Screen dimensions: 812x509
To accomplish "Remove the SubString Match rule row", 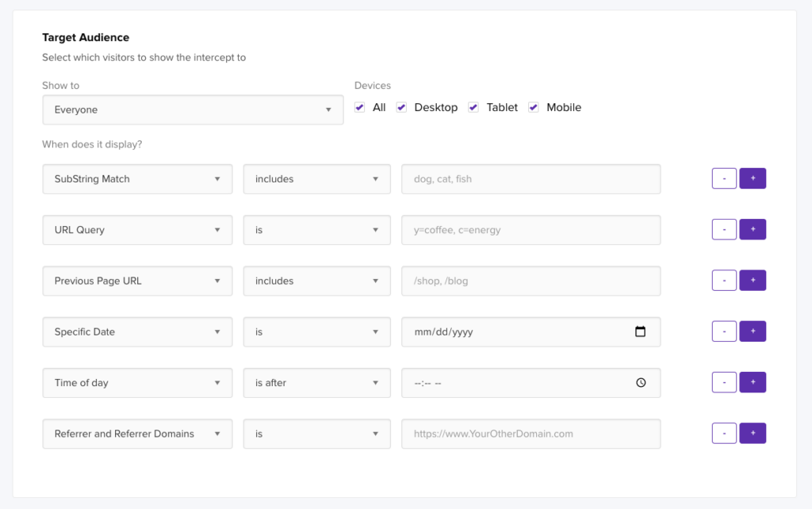I will 724,179.
